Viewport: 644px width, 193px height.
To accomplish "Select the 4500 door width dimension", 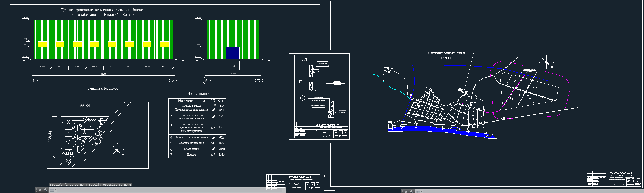I will coord(233,66).
